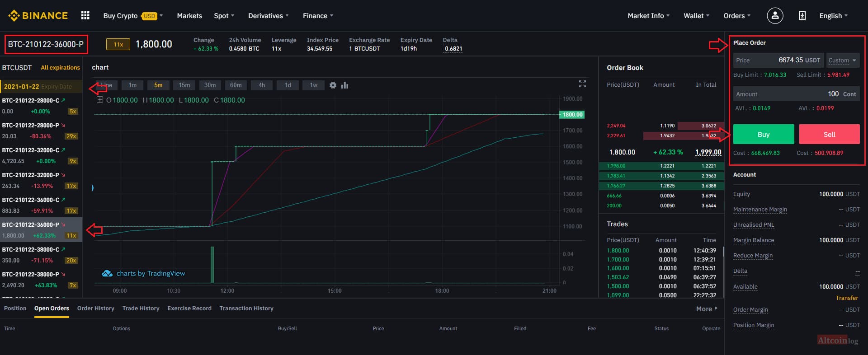
Task: Open the apps grid menu
Action: (85, 16)
